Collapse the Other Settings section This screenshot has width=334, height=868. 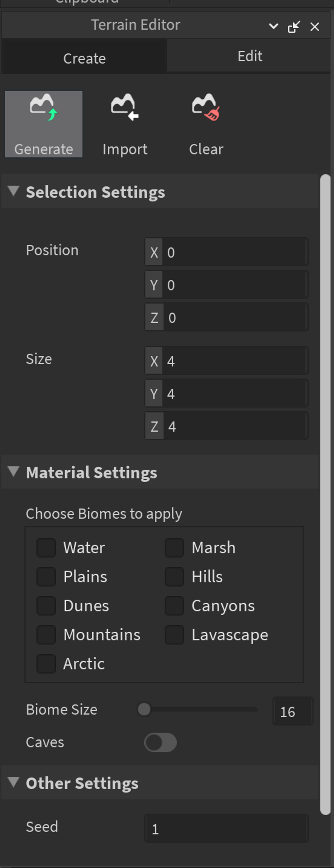[14, 782]
